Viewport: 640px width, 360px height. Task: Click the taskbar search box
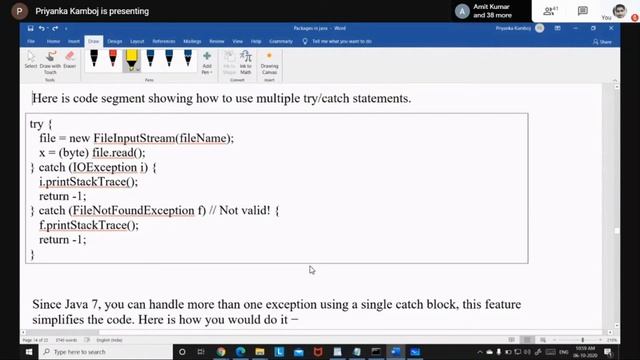[x=106, y=351]
